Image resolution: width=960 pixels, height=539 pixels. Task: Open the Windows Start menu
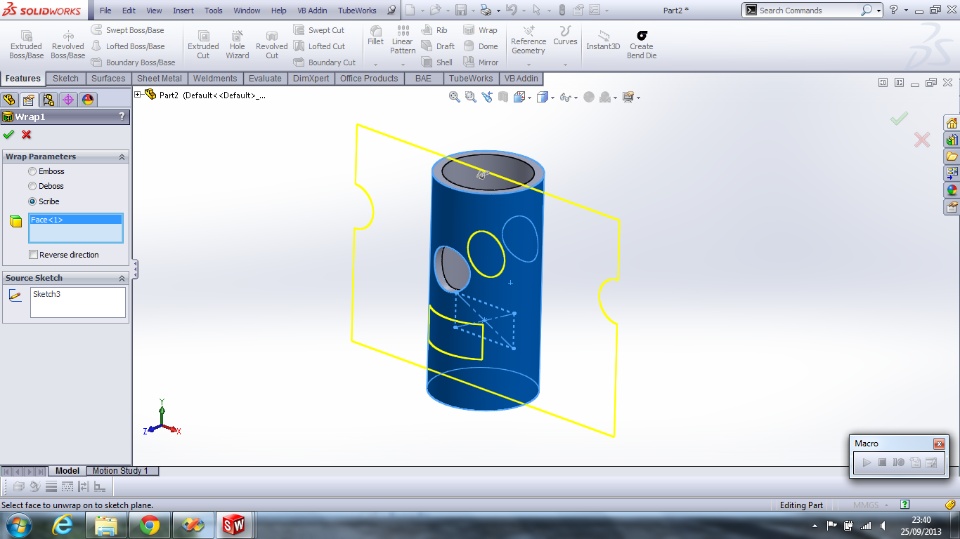click(19, 526)
